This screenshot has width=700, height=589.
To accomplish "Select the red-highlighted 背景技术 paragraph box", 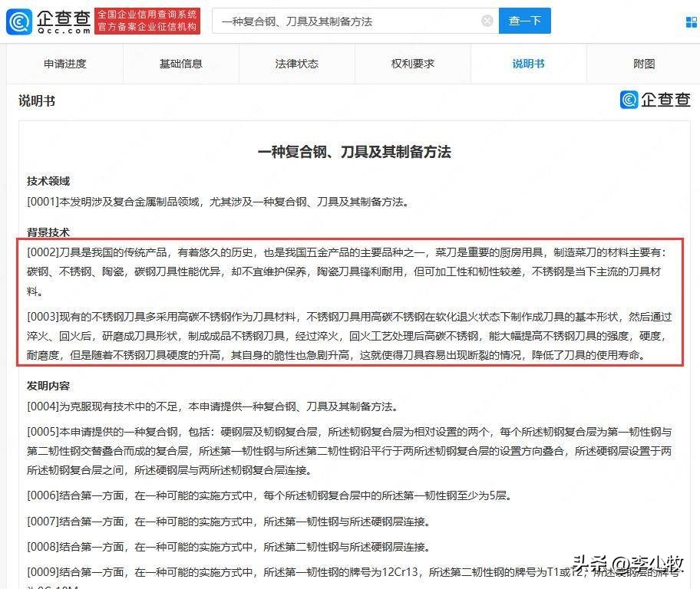I will tap(350, 301).
